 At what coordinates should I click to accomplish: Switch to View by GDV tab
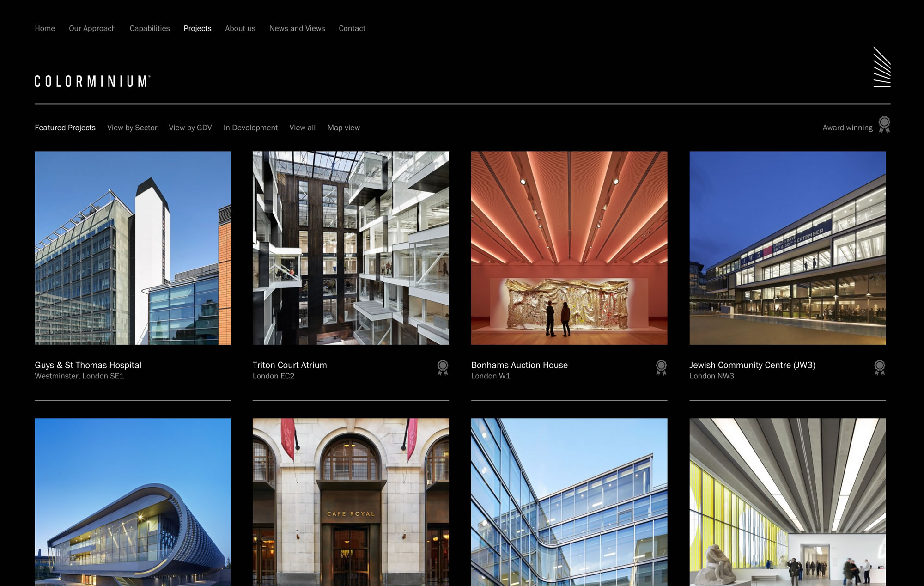tap(190, 128)
